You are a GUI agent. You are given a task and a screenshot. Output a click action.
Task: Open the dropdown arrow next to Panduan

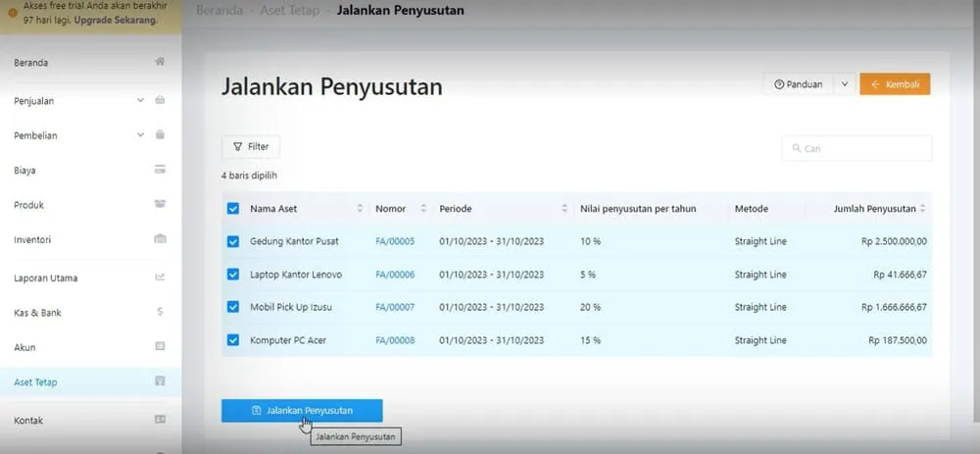[x=845, y=84]
